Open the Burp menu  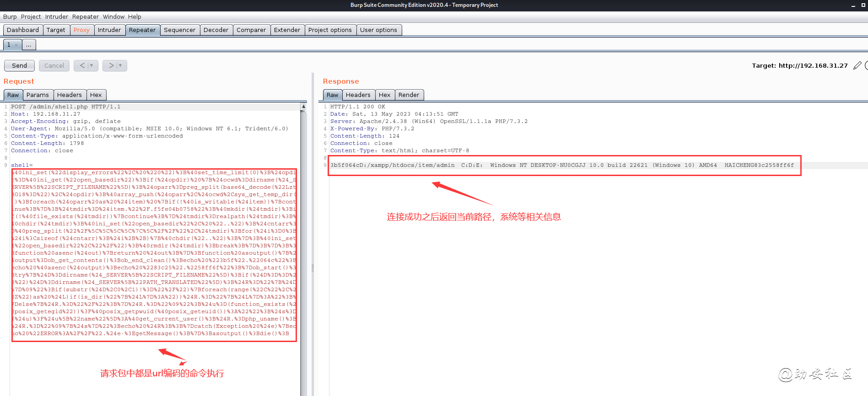point(10,17)
